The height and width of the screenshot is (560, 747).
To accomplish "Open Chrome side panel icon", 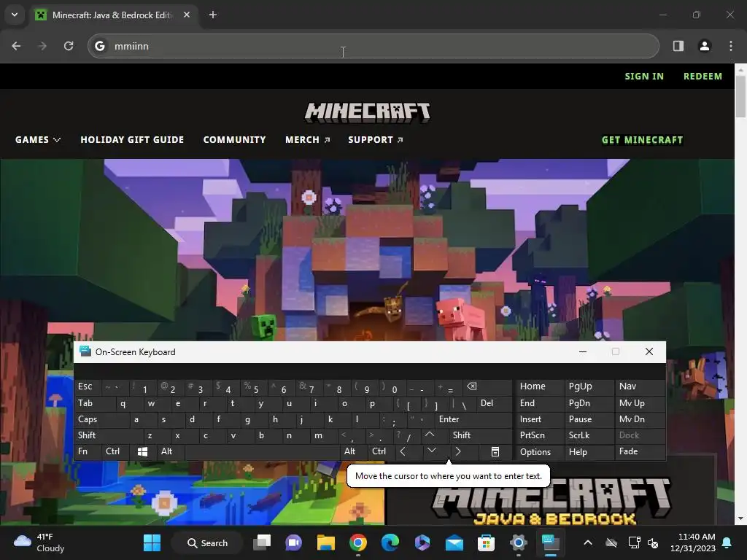I will tap(678, 46).
